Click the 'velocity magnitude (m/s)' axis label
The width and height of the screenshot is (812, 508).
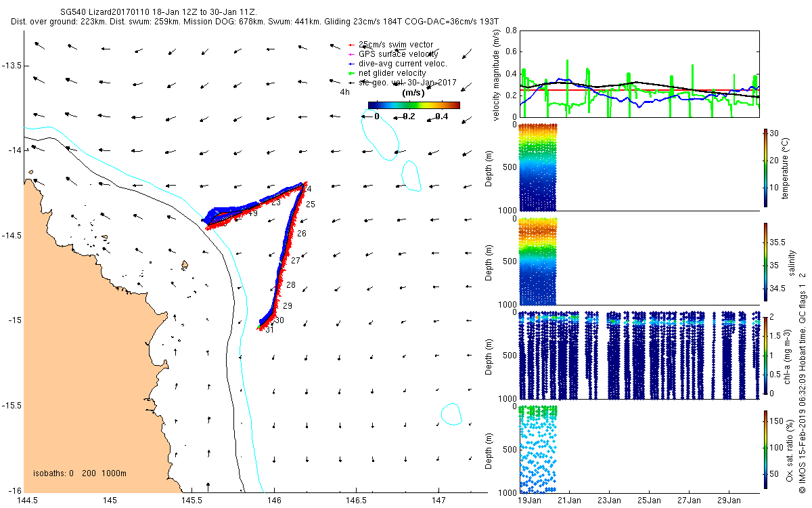(x=497, y=75)
